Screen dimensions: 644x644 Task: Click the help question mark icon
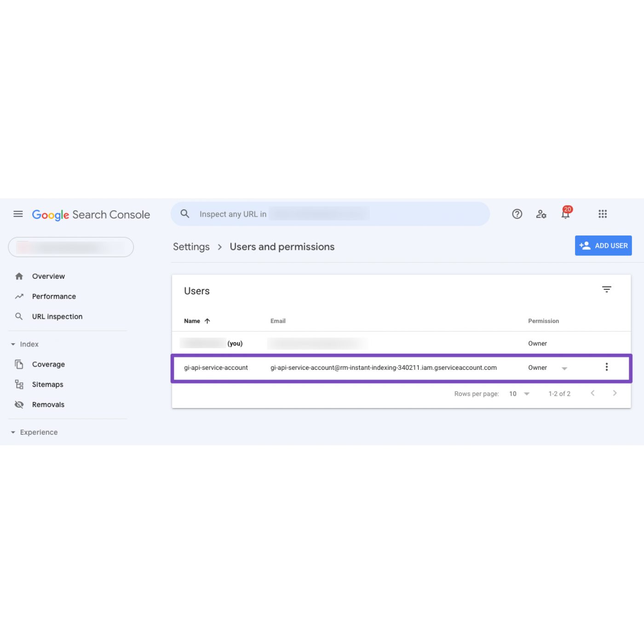click(517, 214)
